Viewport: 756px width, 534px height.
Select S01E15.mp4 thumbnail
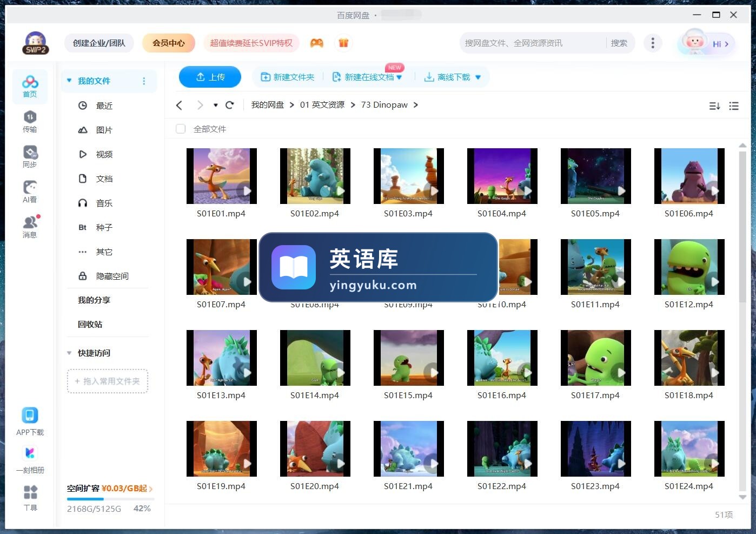[409, 358]
